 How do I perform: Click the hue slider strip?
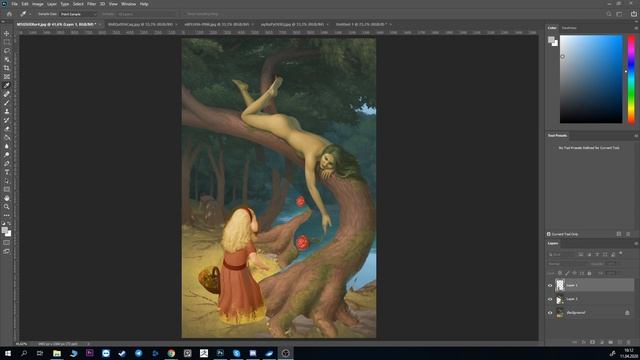point(631,79)
